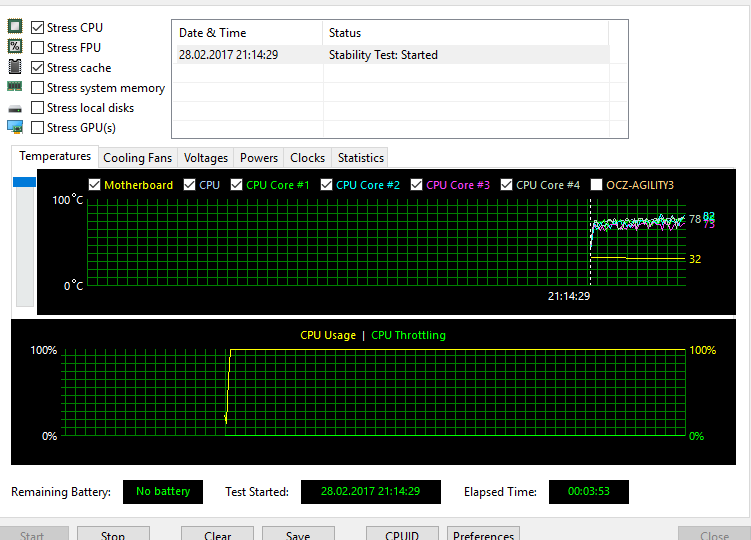This screenshot has width=751, height=540.
Task: Open Preferences
Action: tap(483, 533)
